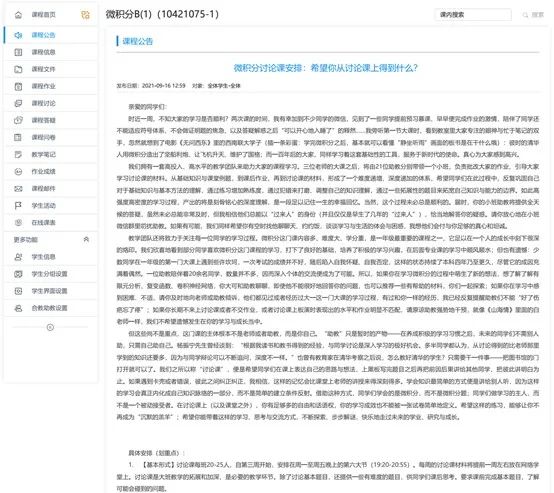Select the 课程公告 speaker icon
554x493 pixels.
coord(18,35)
